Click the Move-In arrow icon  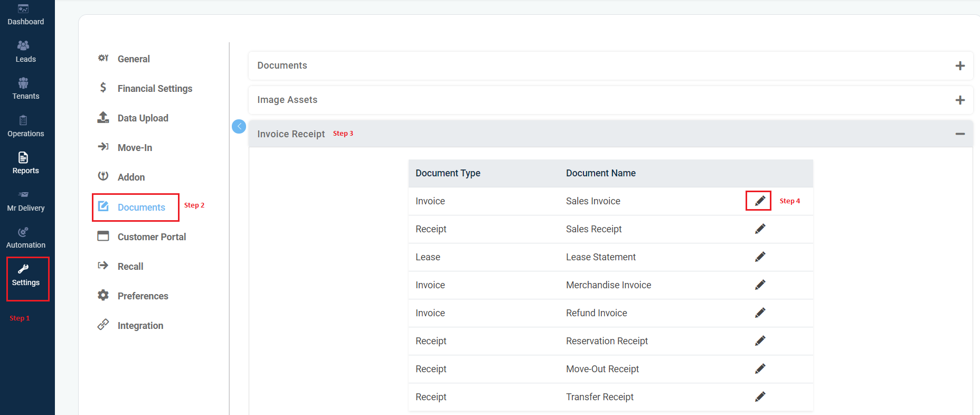coord(103,147)
